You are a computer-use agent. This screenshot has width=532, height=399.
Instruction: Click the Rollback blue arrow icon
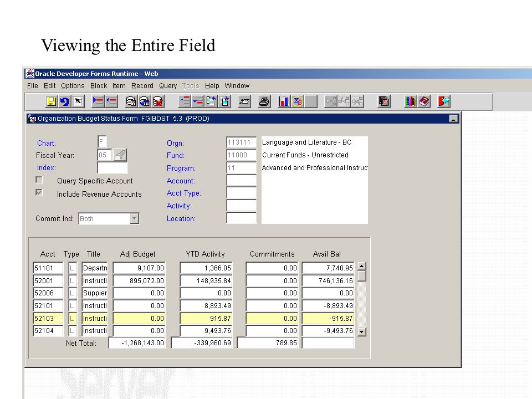tap(64, 101)
